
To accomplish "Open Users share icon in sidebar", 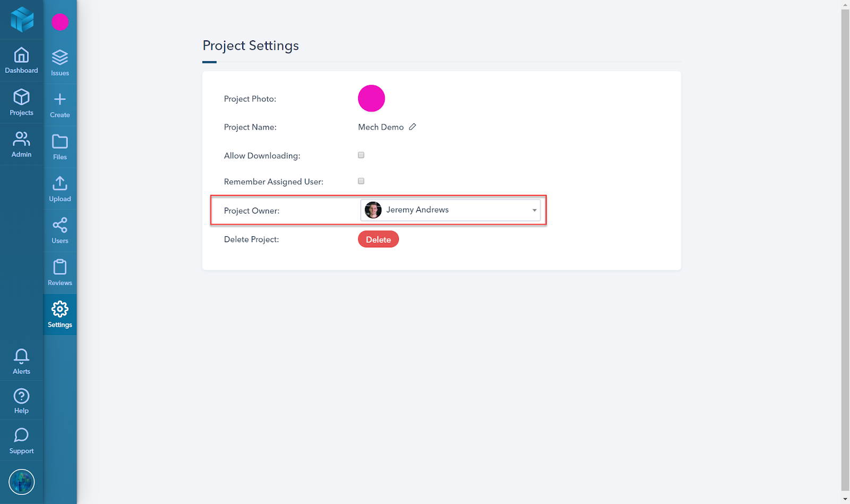I will (60, 225).
